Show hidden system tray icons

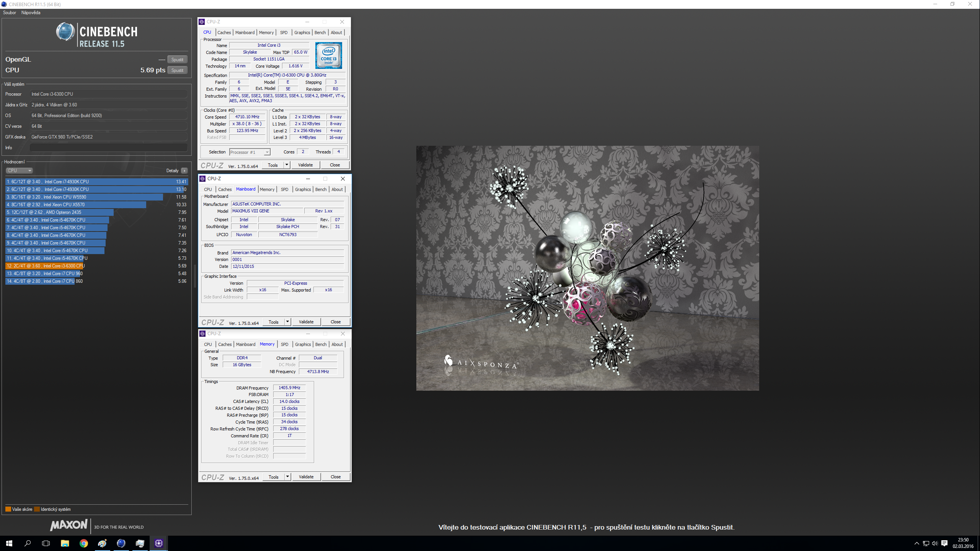[x=916, y=543]
